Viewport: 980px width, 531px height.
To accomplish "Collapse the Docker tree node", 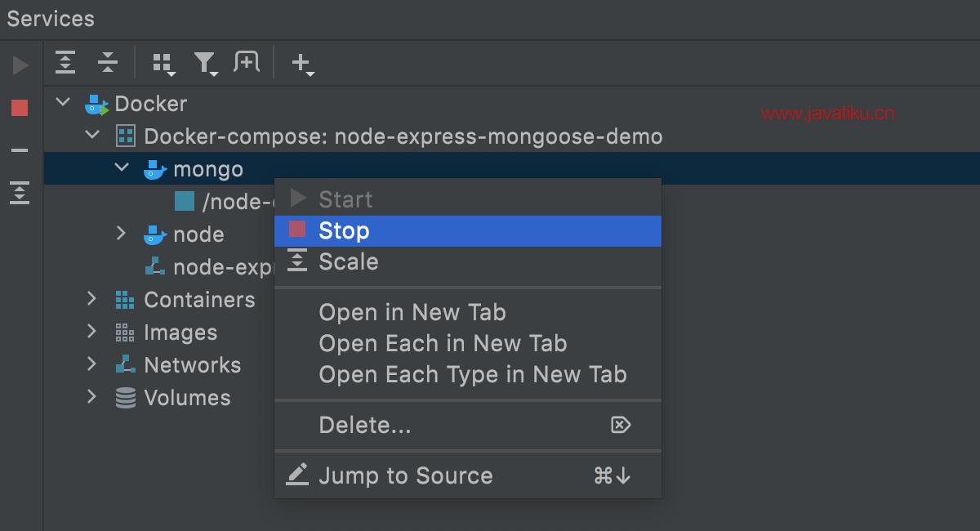I will [62, 103].
